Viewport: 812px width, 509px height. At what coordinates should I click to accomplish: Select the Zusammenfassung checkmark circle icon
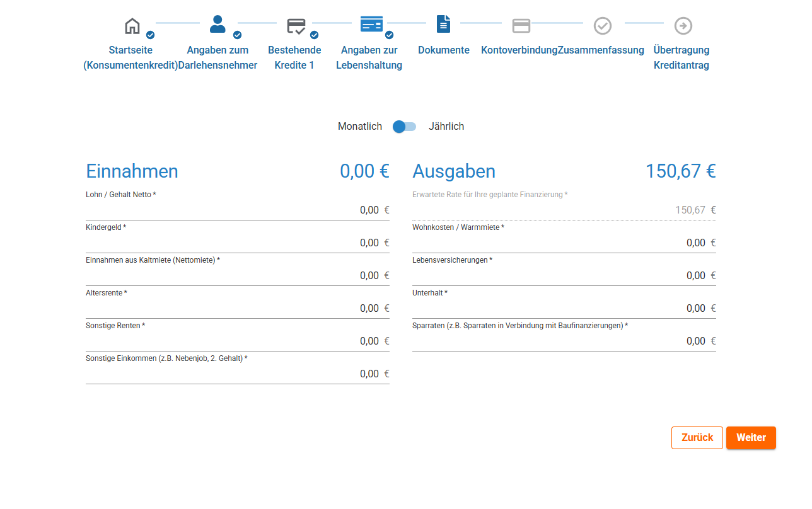[602, 26]
